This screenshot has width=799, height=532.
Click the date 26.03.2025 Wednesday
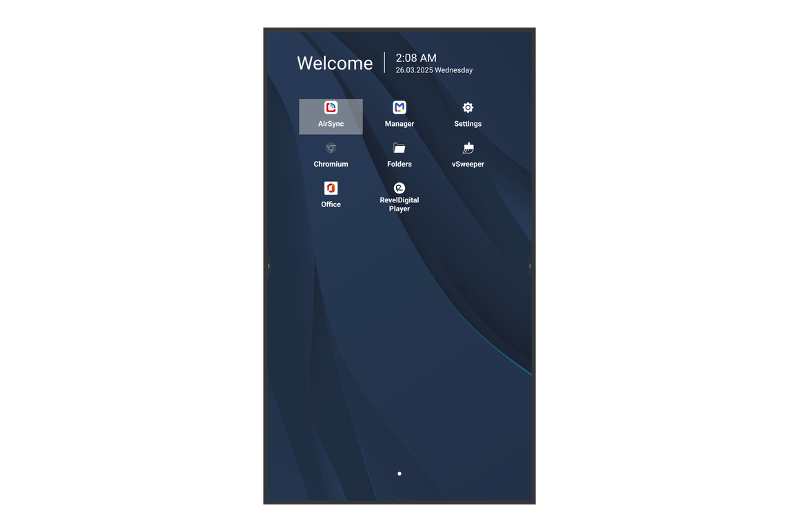pyautogui.click(x=434, y=70)
